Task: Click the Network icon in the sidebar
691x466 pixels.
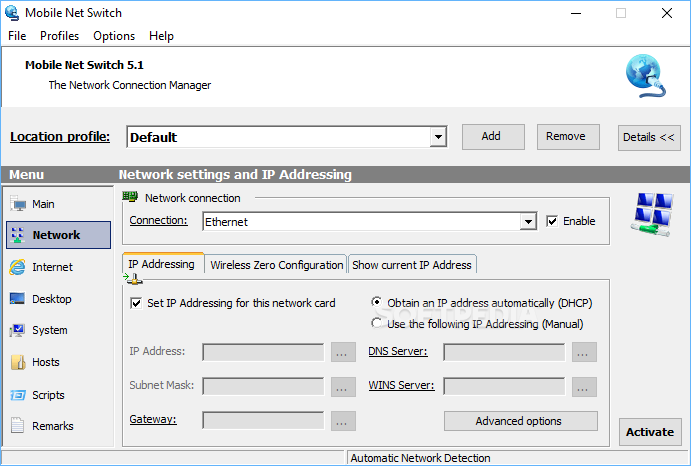Action: point(18,235)
